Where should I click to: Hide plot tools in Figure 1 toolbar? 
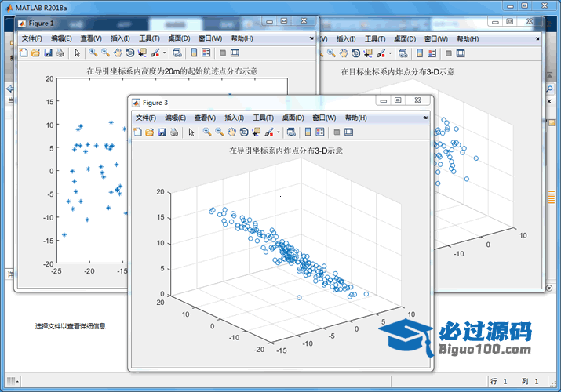pyautogui.click(x=223, y=53)
